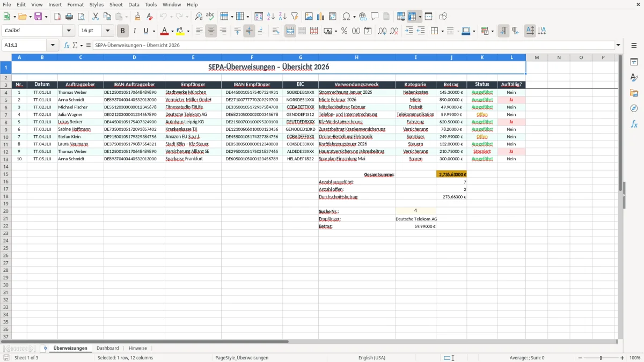Split the window
Screen dimensions: 644x362
(428, 17)
